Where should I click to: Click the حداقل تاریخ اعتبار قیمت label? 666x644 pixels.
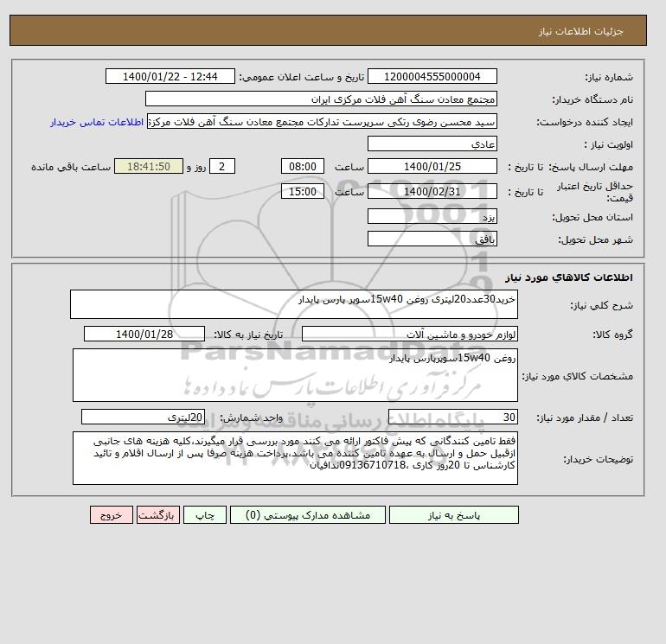pyautogui.click(x=595, y=192)
